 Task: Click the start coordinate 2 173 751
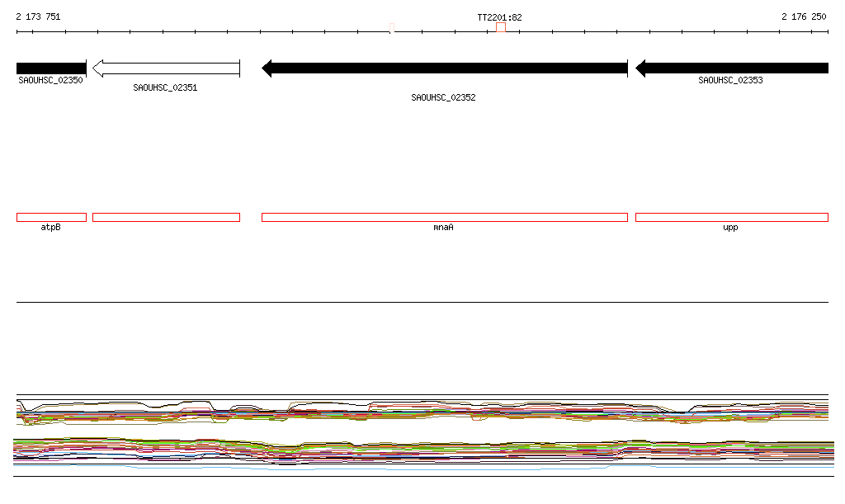(38, 16)
